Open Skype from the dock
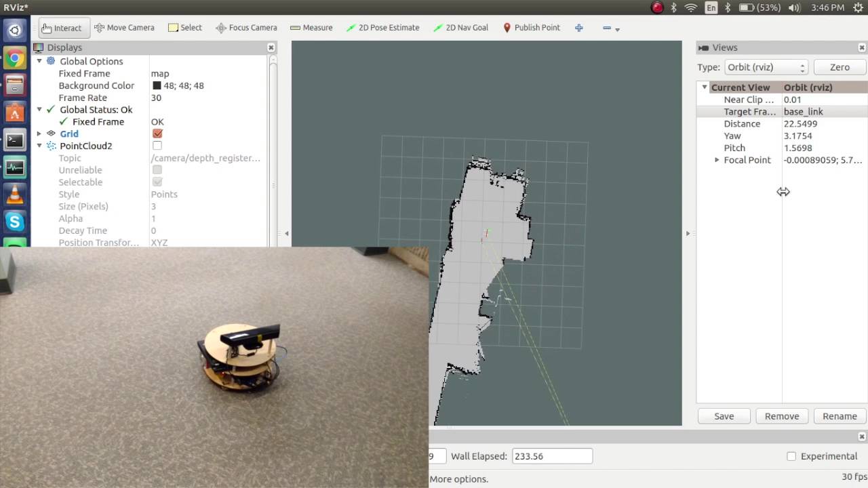Viewport: 868px width, 488px height. (x=15, y=222)
